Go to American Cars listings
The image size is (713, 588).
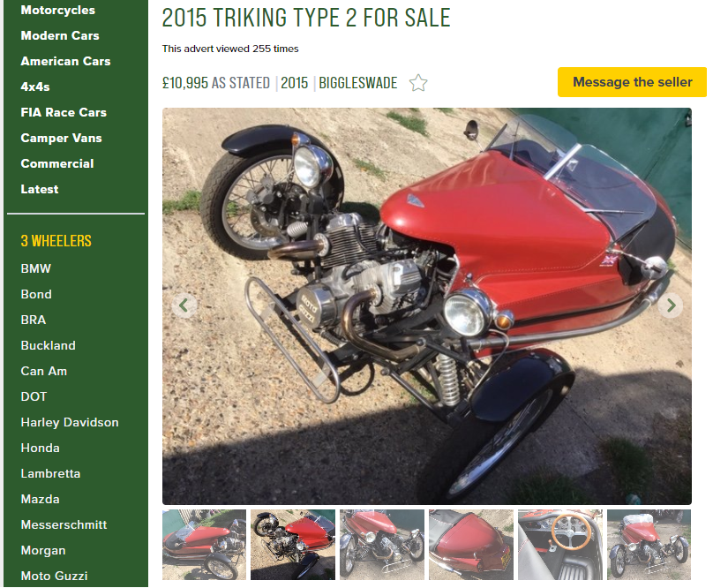[x=65, y=61]
